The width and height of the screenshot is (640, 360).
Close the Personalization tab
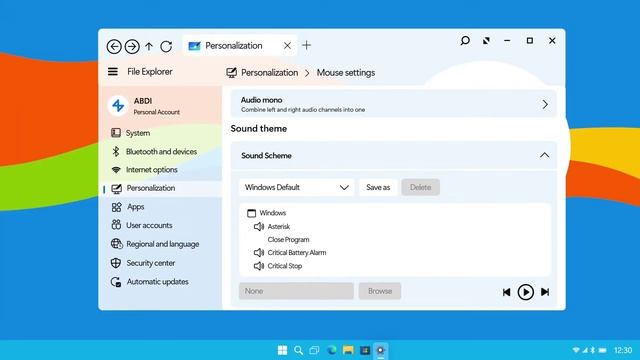click(x=287, y=46)
